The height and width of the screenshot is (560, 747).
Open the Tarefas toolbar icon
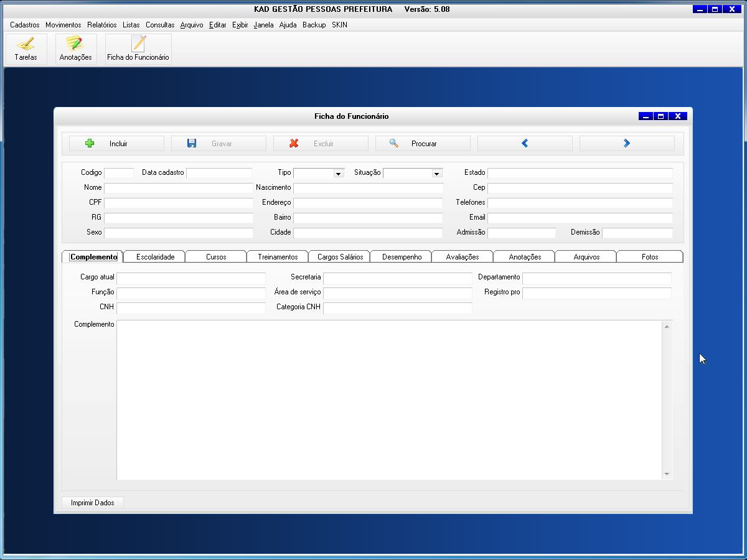click(26, 49)
